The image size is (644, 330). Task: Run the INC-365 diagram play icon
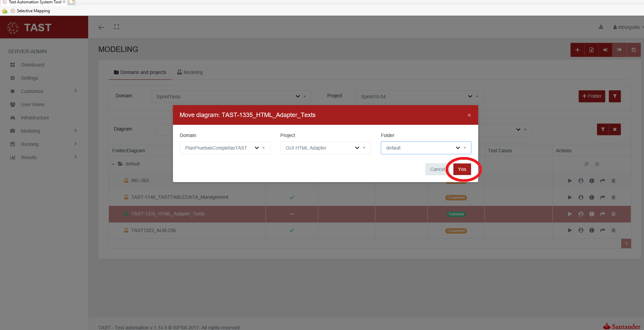coord(570,181)
